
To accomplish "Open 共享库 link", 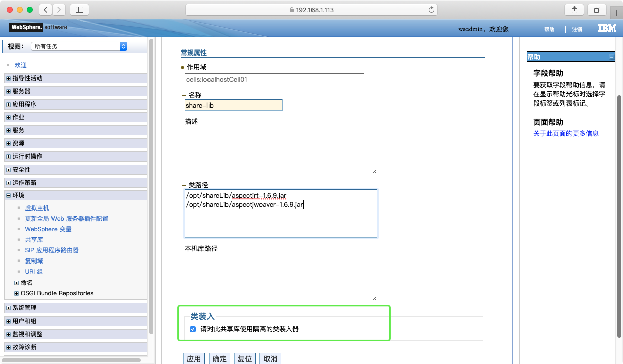I will pos(34,240).
